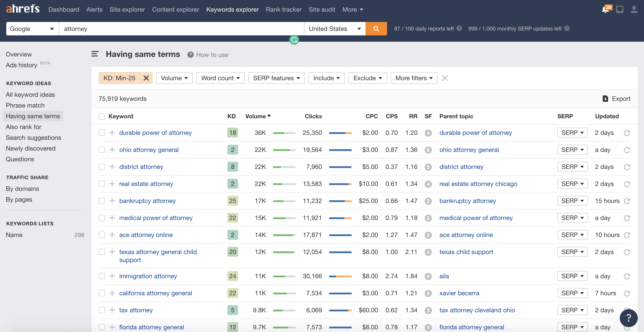Open the SERP features filter dropdown
Viewport: 644px width, 332px height.
(276, 78)
